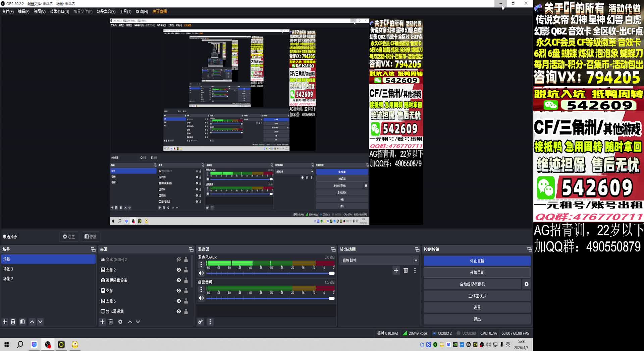This screenshot has width=644, height=351.
Task: Open the 工具(T) menu
Action: coord(125,11)
